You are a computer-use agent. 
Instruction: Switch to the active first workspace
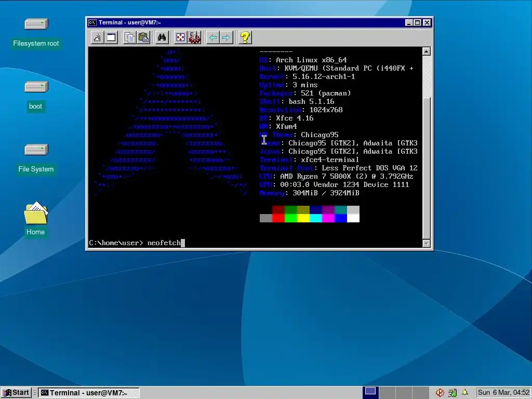pos(370,393)
